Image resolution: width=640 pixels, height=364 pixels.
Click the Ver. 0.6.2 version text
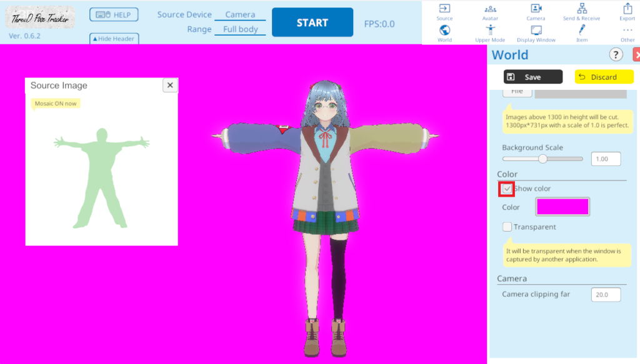(x=24, y=36)
